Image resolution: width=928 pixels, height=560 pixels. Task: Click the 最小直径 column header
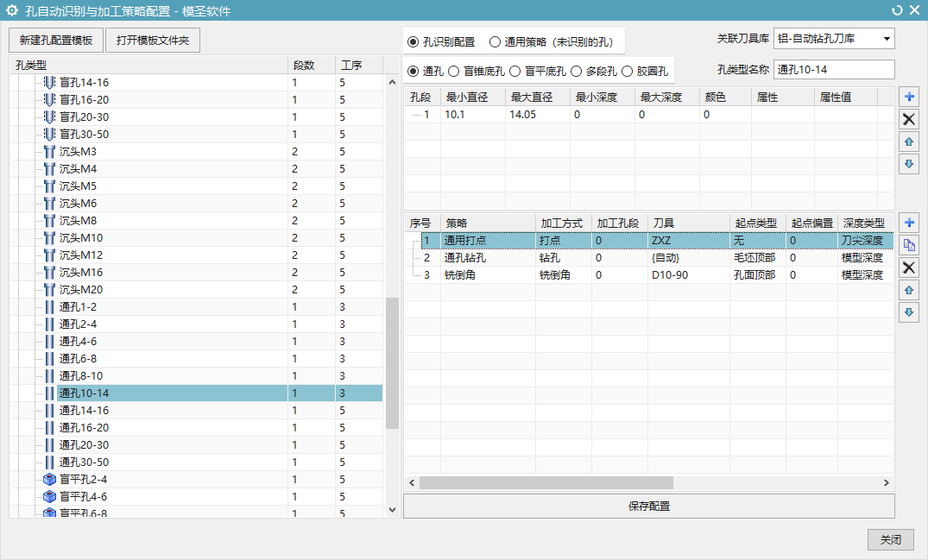(x=473, y=97)
